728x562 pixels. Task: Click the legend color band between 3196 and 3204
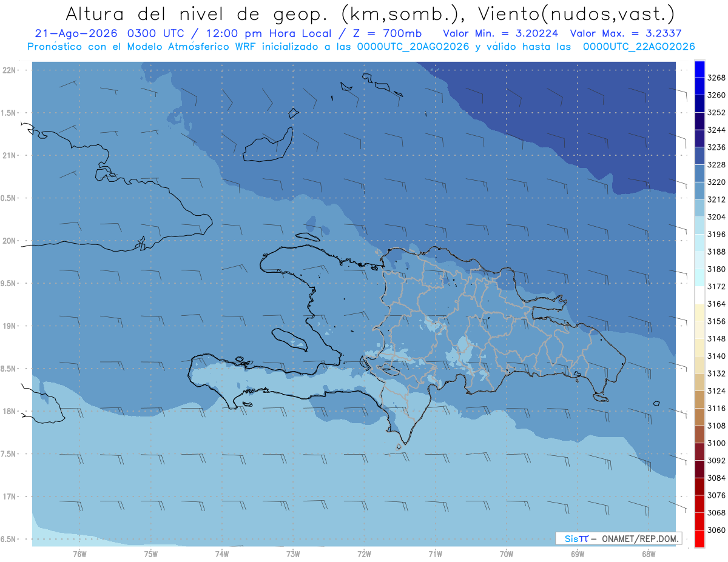699,226
